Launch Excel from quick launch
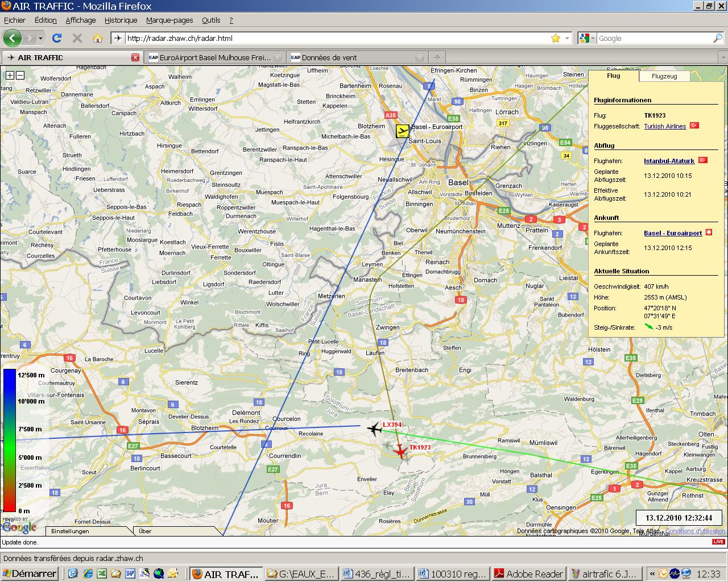728x582 pixels. tap(102, 573)
